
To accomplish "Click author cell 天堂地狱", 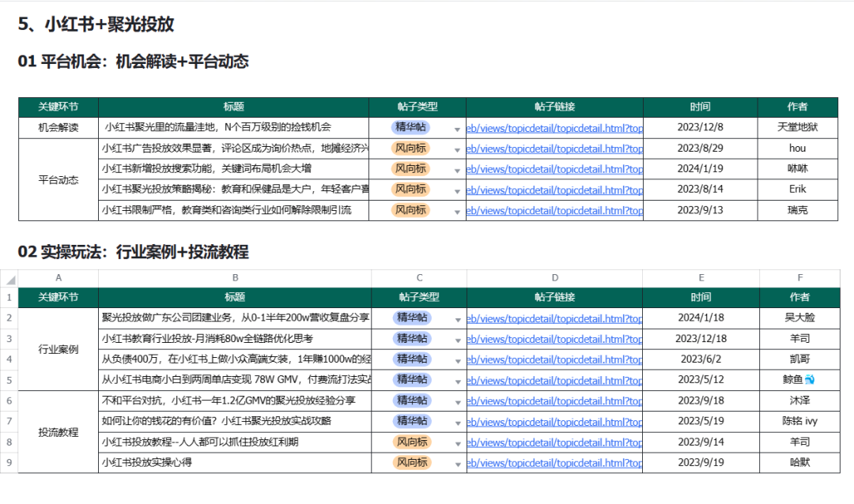I will click(797, 127).
